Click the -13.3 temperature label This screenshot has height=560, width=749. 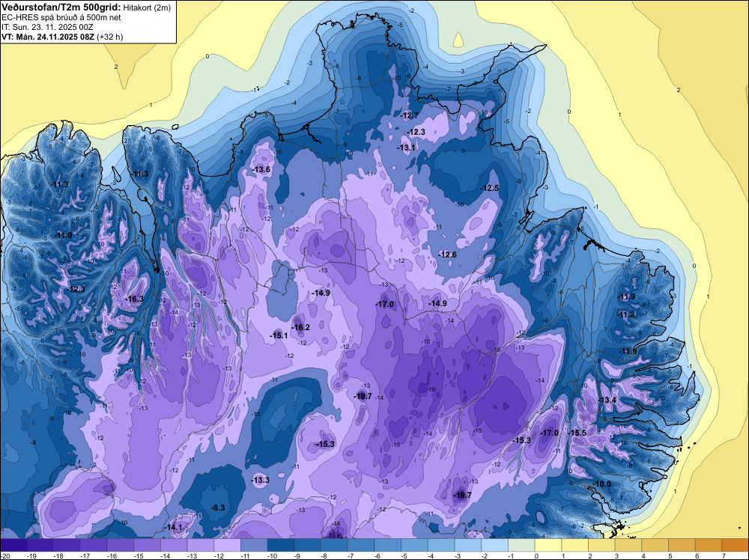261,480
